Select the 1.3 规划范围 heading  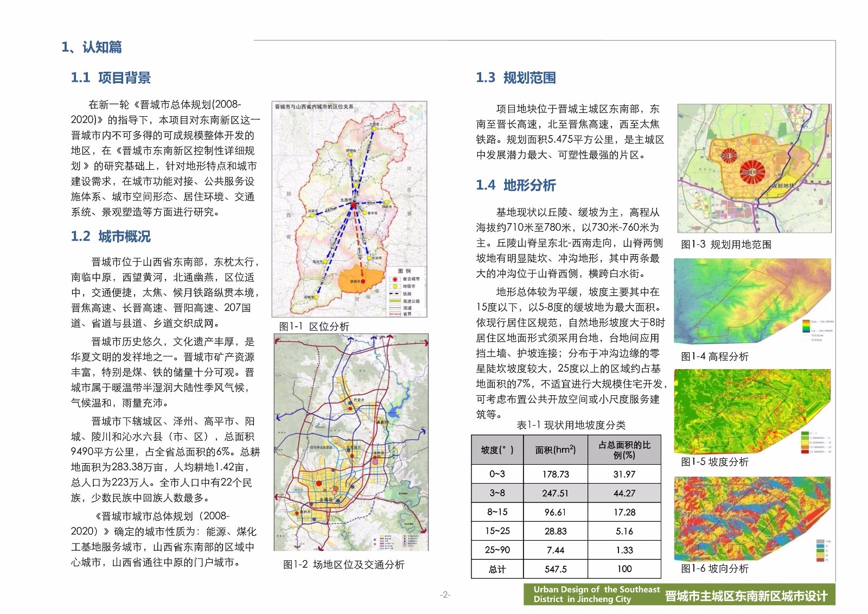click(516, 78)
